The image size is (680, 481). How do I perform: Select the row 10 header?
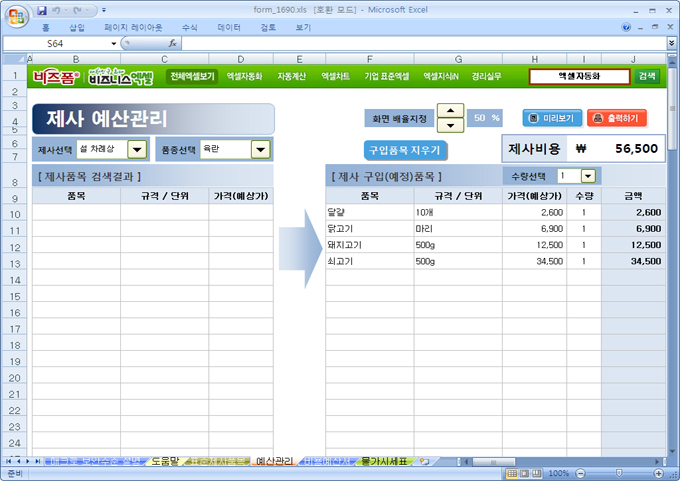pos(15,214)
